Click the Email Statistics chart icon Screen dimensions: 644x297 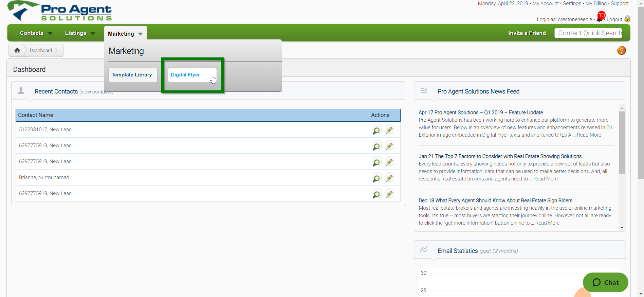click(x=423, y=249)
